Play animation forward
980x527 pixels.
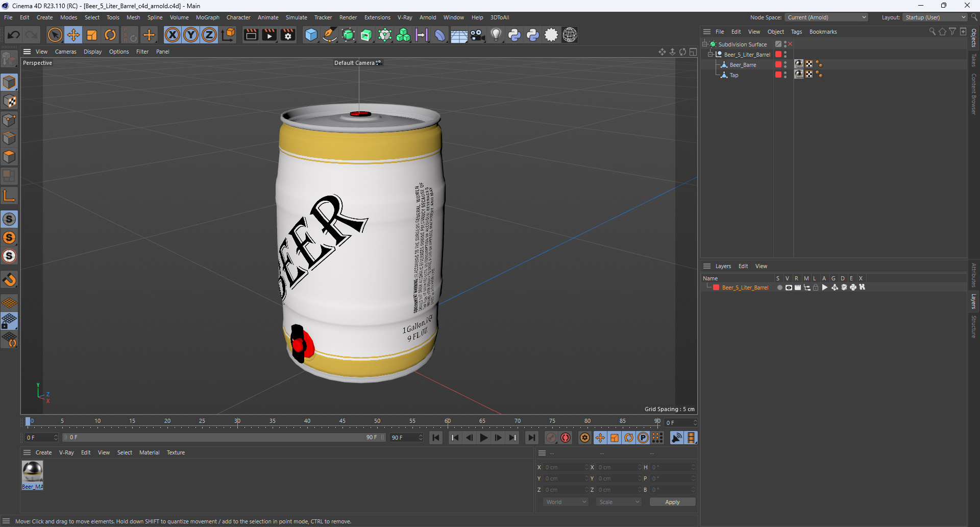(x=483, y=438)
